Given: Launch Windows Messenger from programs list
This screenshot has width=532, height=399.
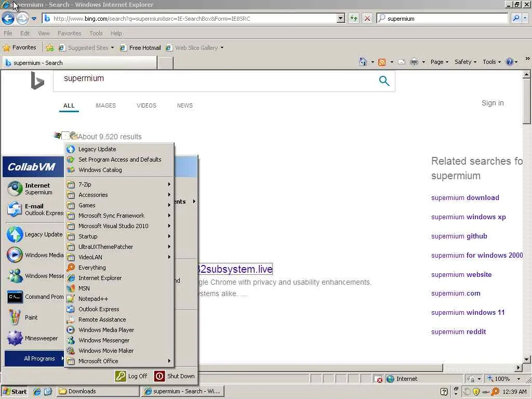Looking at the screenshot, I should coord(119,340).
